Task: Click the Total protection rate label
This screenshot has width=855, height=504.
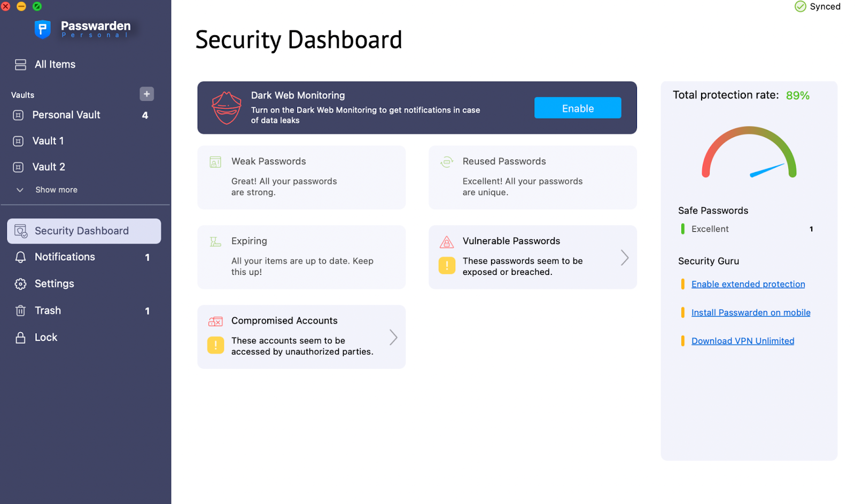Action: 726,95
